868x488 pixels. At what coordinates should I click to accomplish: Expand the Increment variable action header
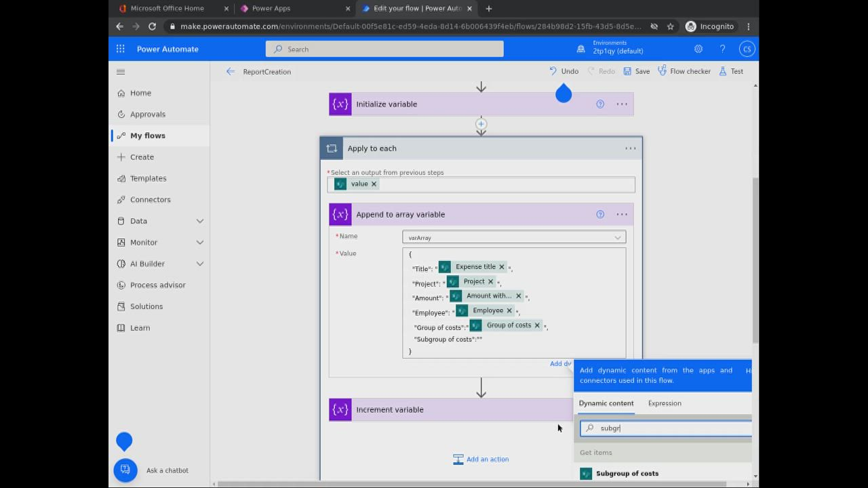click(451, 409)
